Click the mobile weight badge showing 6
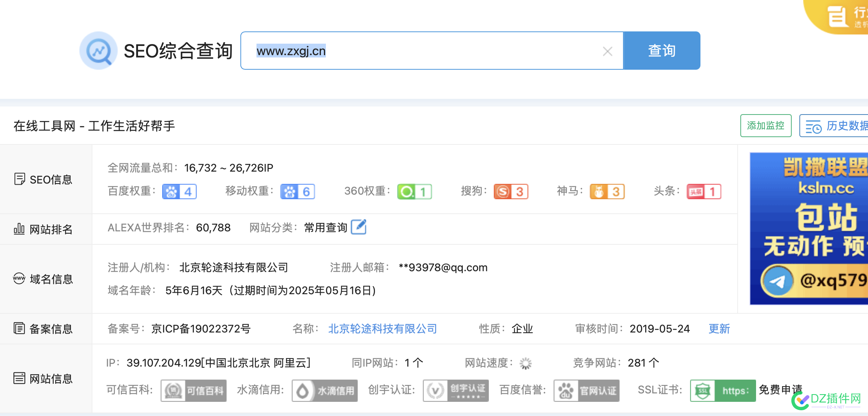The width and height of the screenshot is (868, 416). (298, 191)
